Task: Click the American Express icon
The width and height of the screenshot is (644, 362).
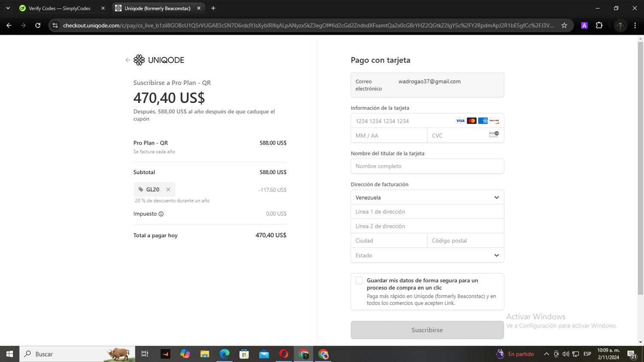Action: [483, 121]
